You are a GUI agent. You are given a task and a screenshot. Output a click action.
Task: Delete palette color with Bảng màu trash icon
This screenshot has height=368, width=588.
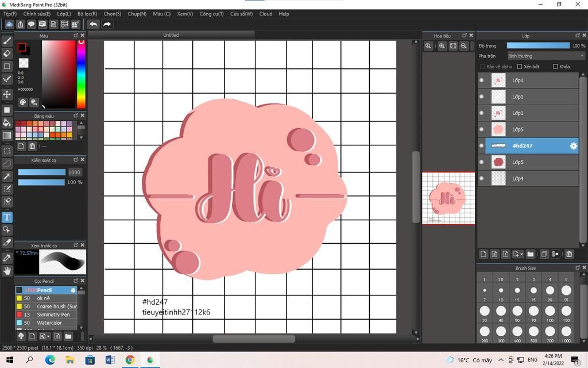click(32, 146)
